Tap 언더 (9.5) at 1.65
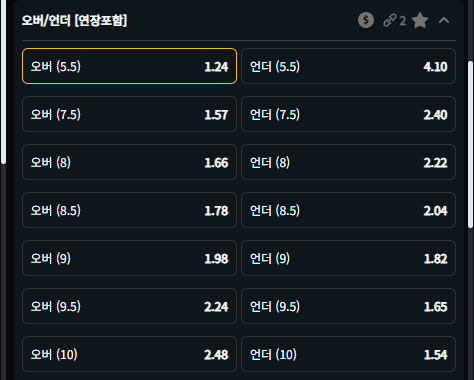The height and width of the screenshot is (380, 474). click(x=348, y=306)
